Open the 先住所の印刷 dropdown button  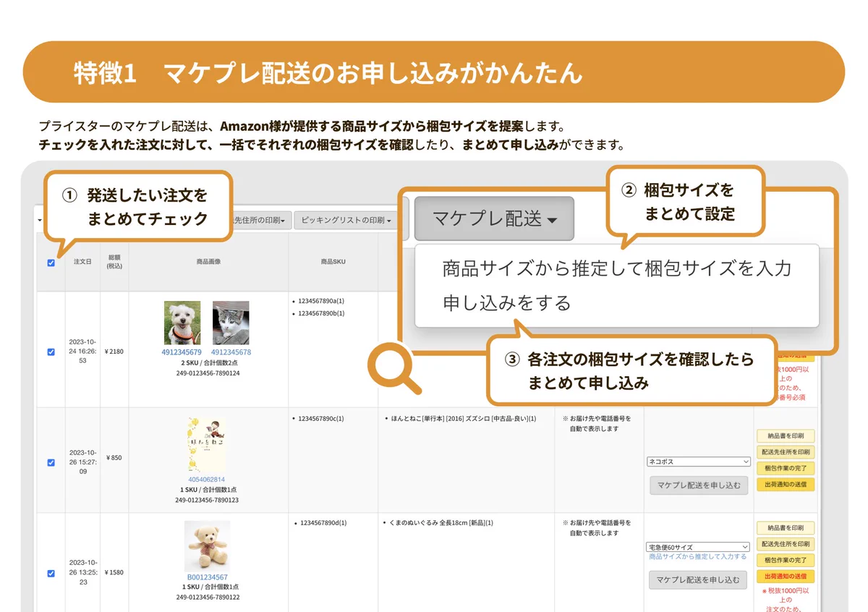pos(260,220)
